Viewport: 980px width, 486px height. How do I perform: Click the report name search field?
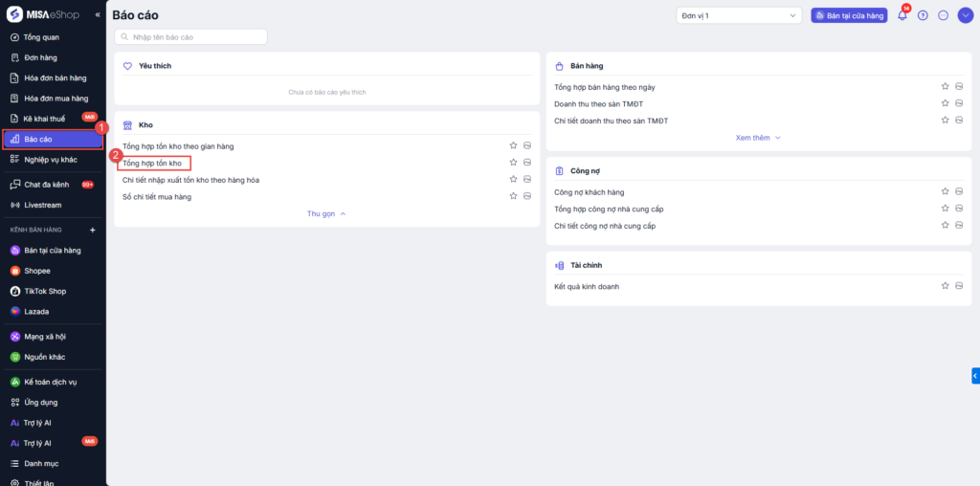(x=190, y=36)
